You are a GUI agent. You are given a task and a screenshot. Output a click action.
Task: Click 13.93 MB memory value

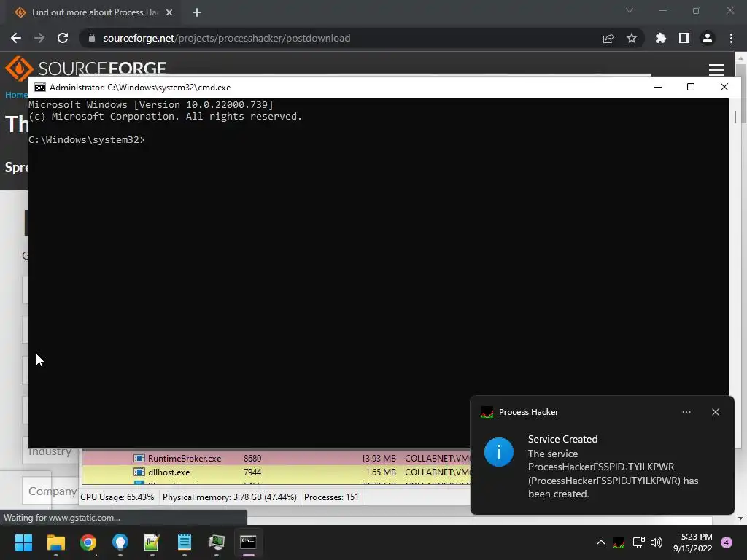point(379,458)
